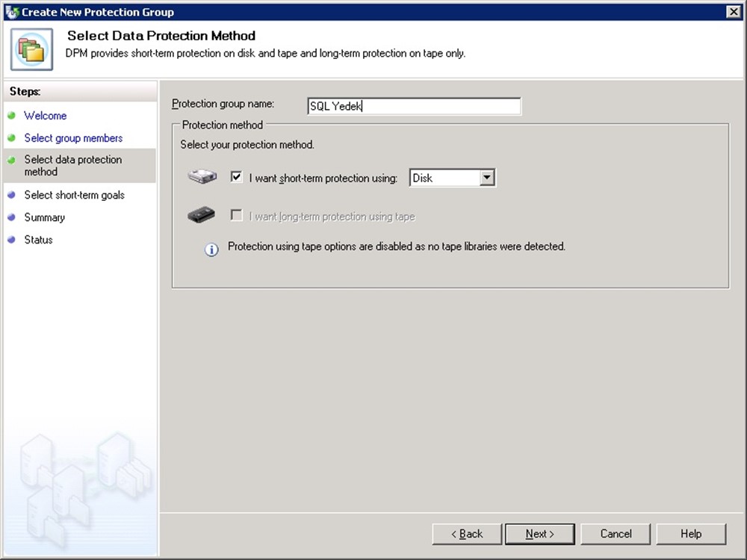The image size is (747, 560).
Task: Click the Protection group name field
Action: 414,106
